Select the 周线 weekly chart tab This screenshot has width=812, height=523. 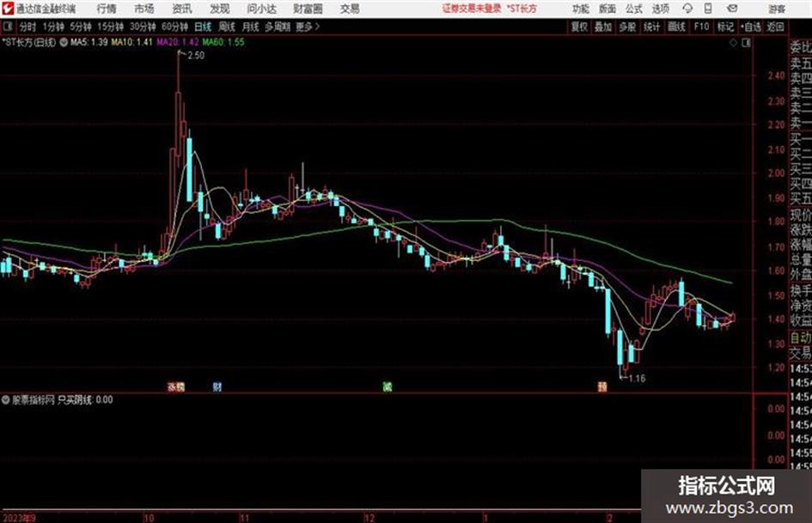point(227,27)
